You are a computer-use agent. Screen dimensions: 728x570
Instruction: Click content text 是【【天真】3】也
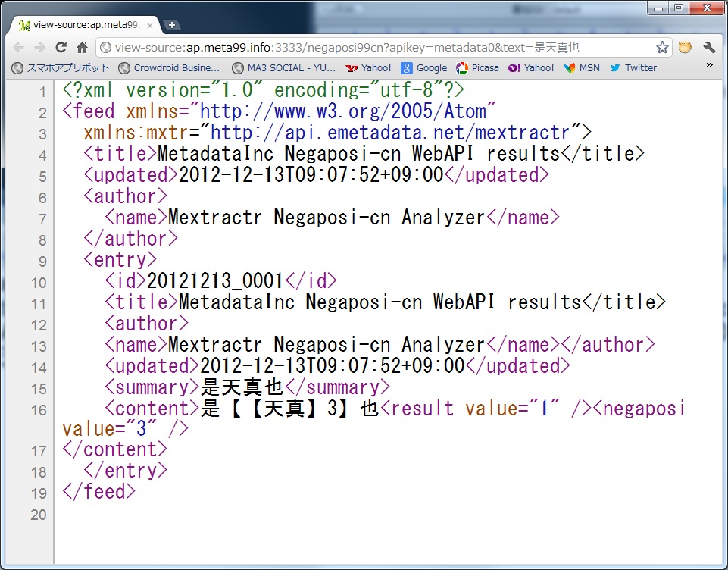click(290, 409)
